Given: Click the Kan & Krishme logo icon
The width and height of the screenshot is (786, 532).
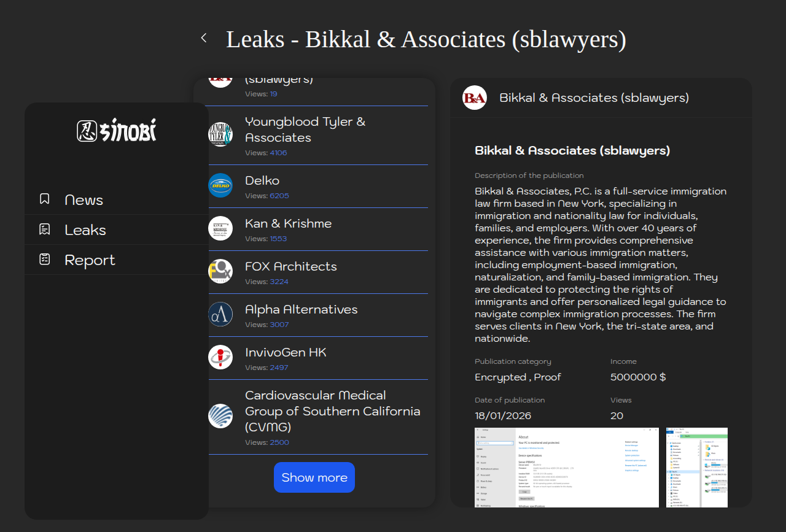Looking at the screenshot, I should point(220,228).
